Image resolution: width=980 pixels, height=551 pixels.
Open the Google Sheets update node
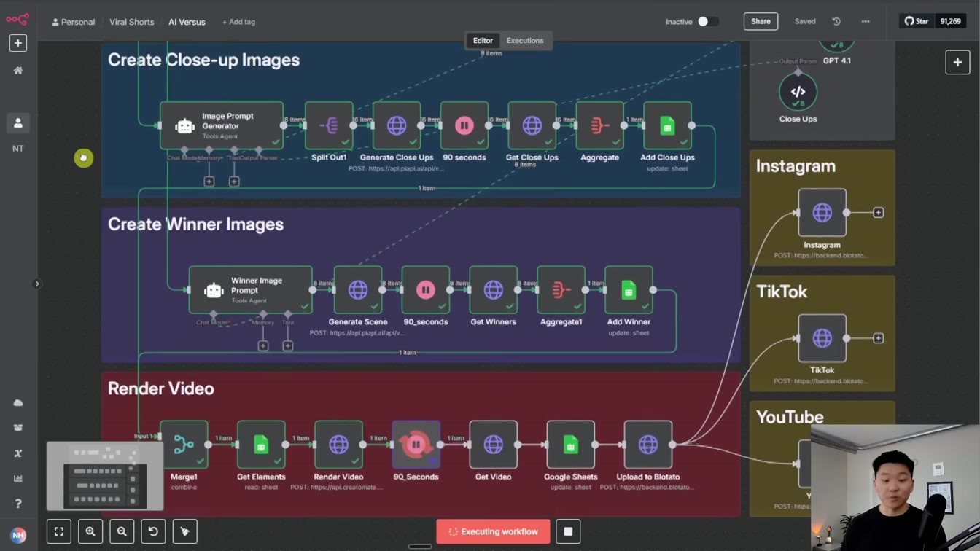(571, 445)
